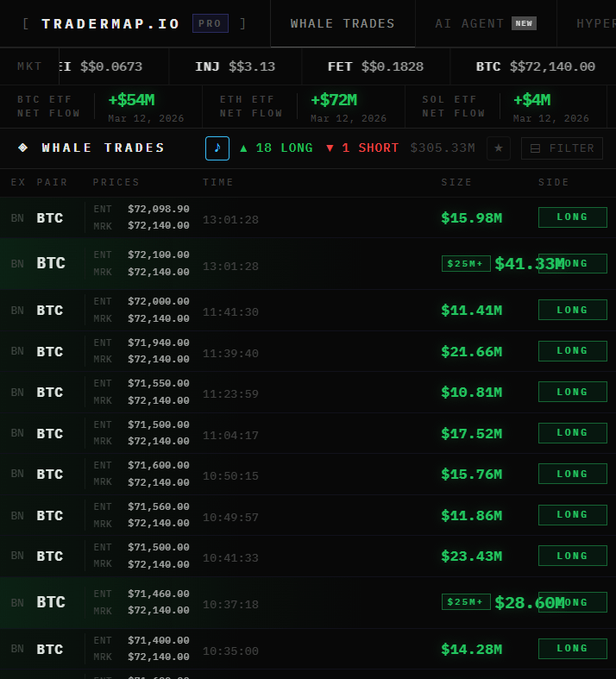Click the INJ ticker in the market bar

[x=235, y=66]
